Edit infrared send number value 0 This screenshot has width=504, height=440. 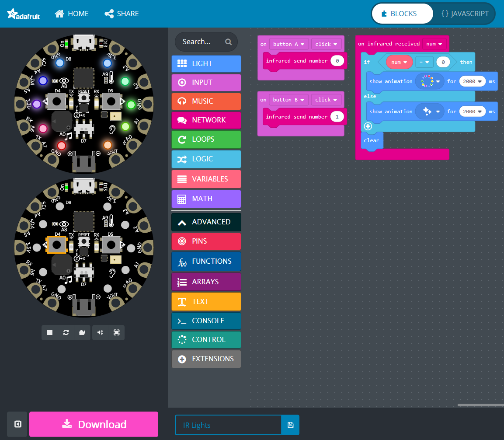point(337,61)
